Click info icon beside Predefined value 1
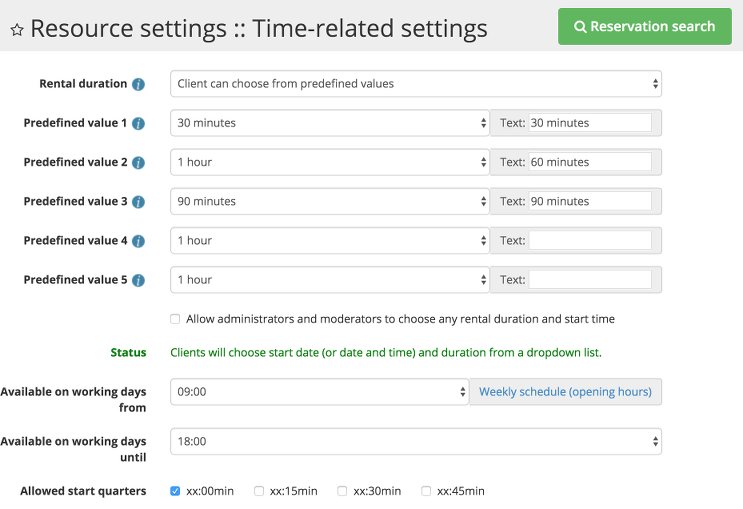 (x=139, y=123)
